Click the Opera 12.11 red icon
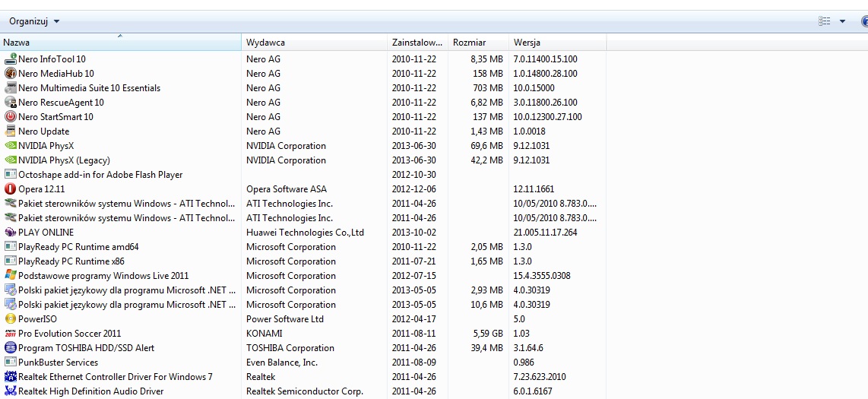Screen dimensions: 868x399 click(x=10, y=188)
